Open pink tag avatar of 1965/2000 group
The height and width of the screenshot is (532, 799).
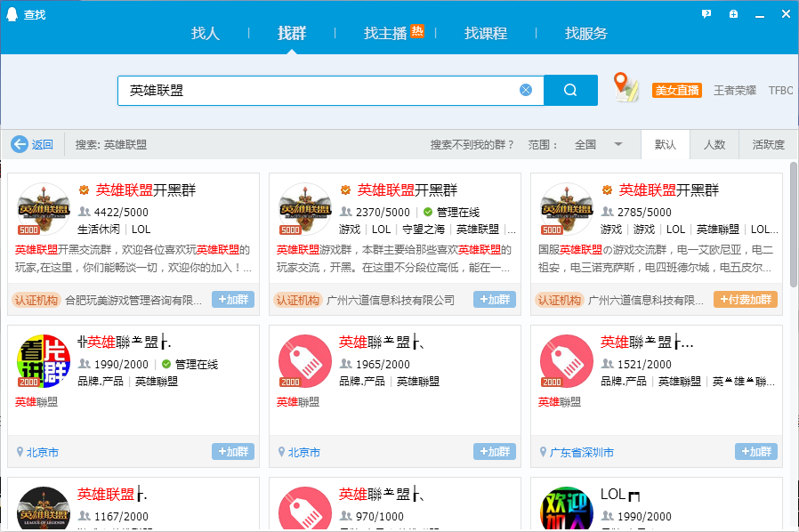304,361
